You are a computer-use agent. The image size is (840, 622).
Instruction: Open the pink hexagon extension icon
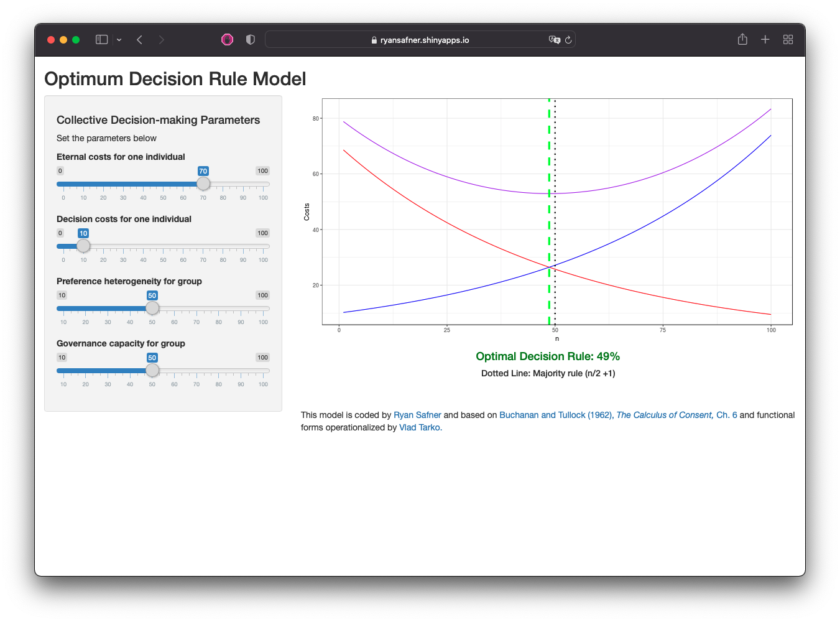[x=227, y=40]
